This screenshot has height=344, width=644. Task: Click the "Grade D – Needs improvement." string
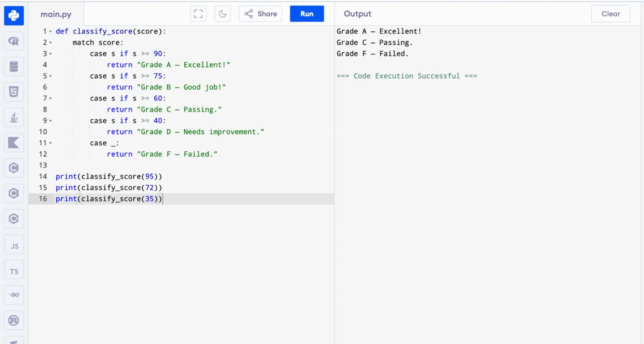tap(200, 132)
